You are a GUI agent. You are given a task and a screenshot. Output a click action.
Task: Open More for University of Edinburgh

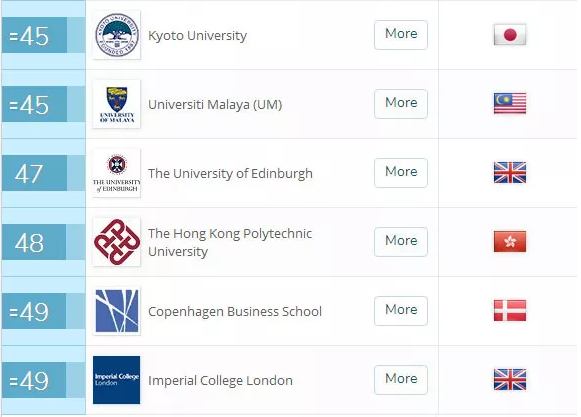click(401, 173)
